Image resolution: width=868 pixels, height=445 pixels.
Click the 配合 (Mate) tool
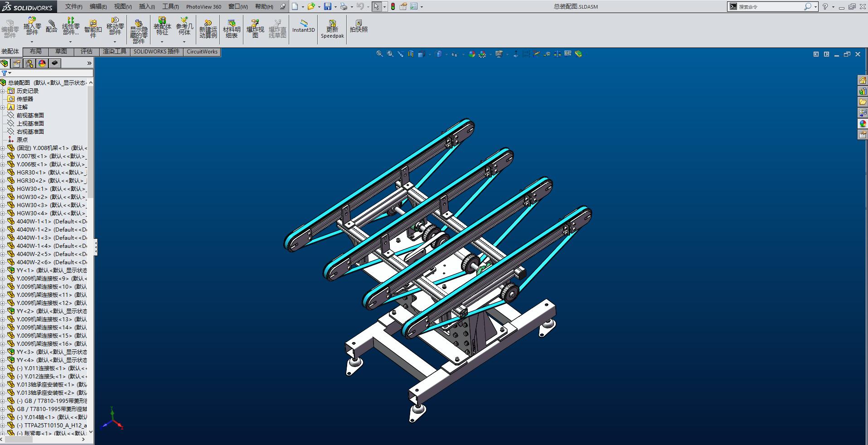(x=52, y=26)
